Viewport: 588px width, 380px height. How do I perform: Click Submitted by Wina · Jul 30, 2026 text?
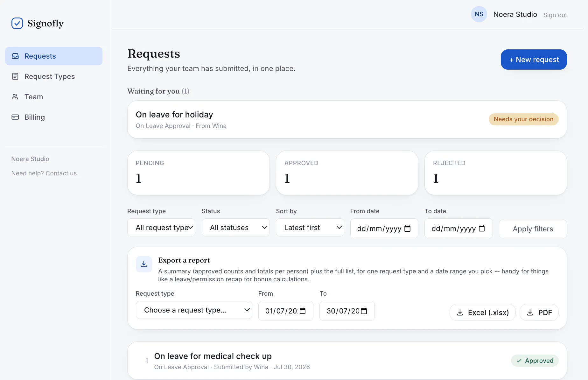262,367
